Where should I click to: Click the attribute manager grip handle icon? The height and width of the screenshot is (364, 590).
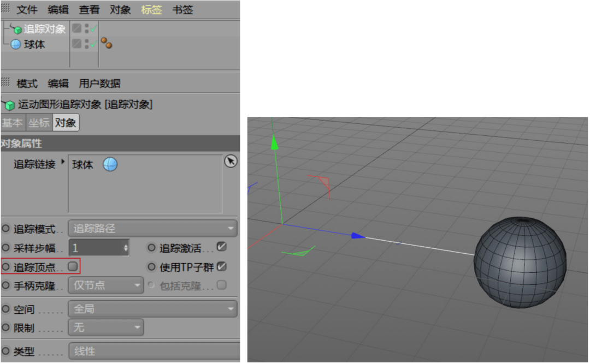click(5, 82)
